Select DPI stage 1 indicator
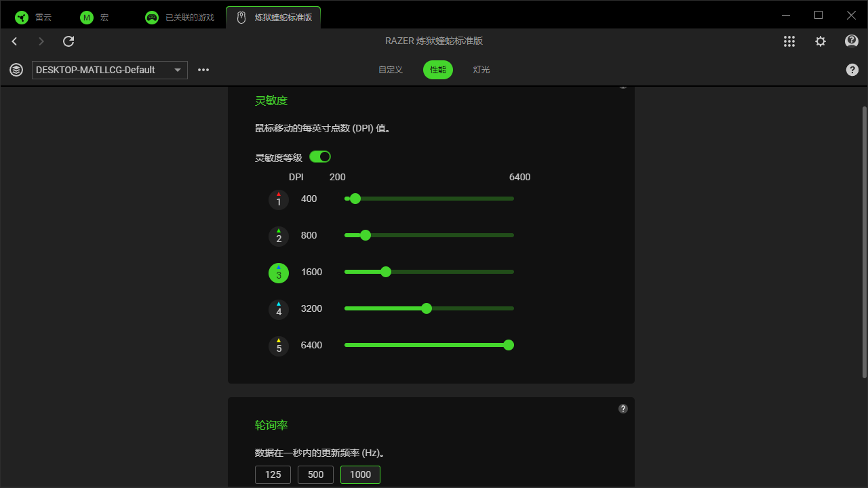This screenshot has width=868, height=488. [x=279, y=200]
